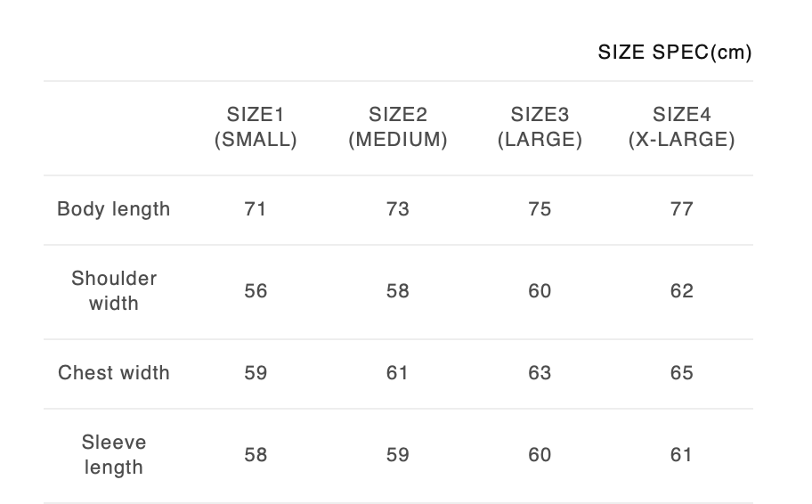Click shoulder width value 62 for X-LARGE
812x504 pixels.
[x=681, y=291]
